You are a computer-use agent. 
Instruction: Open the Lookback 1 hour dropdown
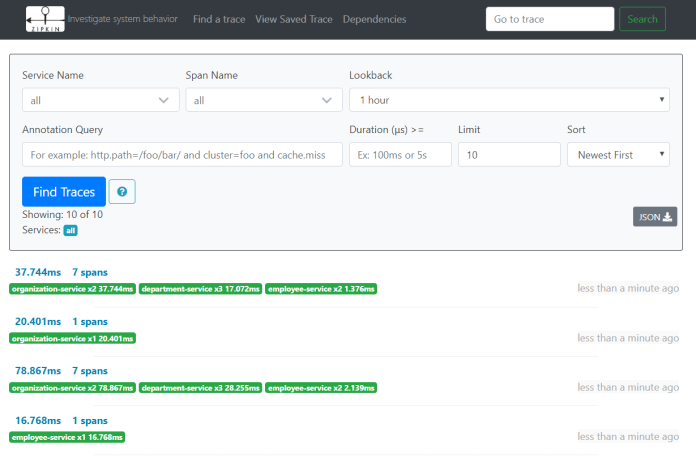pyautogui.click(x=508, y=100)
